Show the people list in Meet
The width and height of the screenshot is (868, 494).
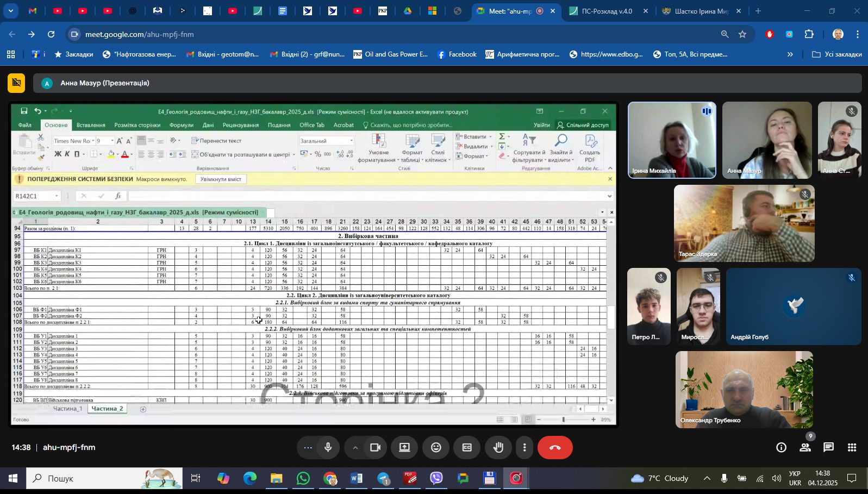click(x=805, y=447)
